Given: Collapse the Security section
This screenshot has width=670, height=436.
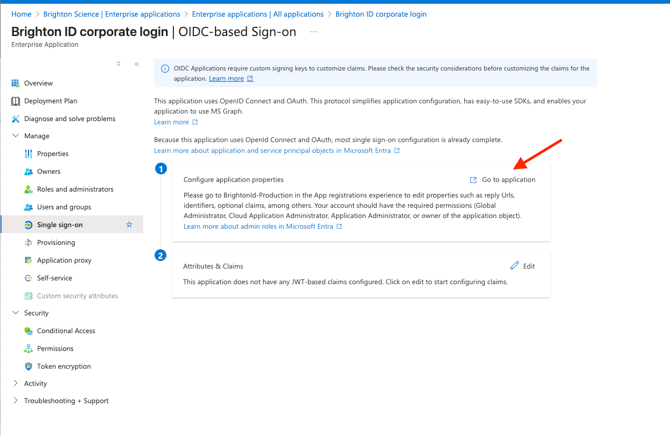Looking at the screenshot, I should [x=15, y=313].
